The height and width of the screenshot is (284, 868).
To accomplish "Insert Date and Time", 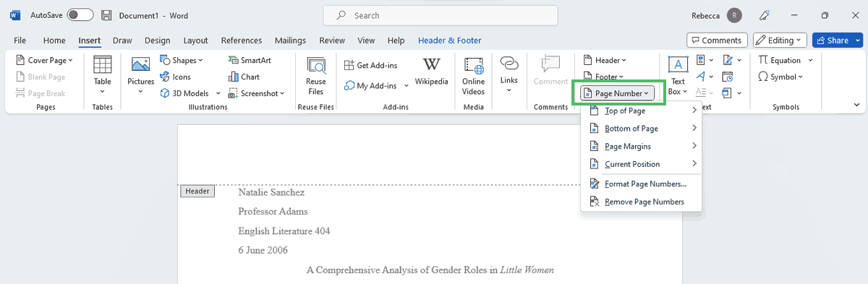I will click(x=727, y=77).
